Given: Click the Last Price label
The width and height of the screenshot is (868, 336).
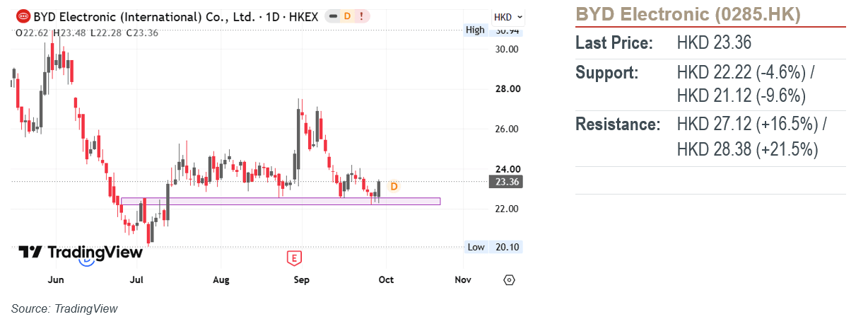Looking at the screenshot, I should 613,43.
